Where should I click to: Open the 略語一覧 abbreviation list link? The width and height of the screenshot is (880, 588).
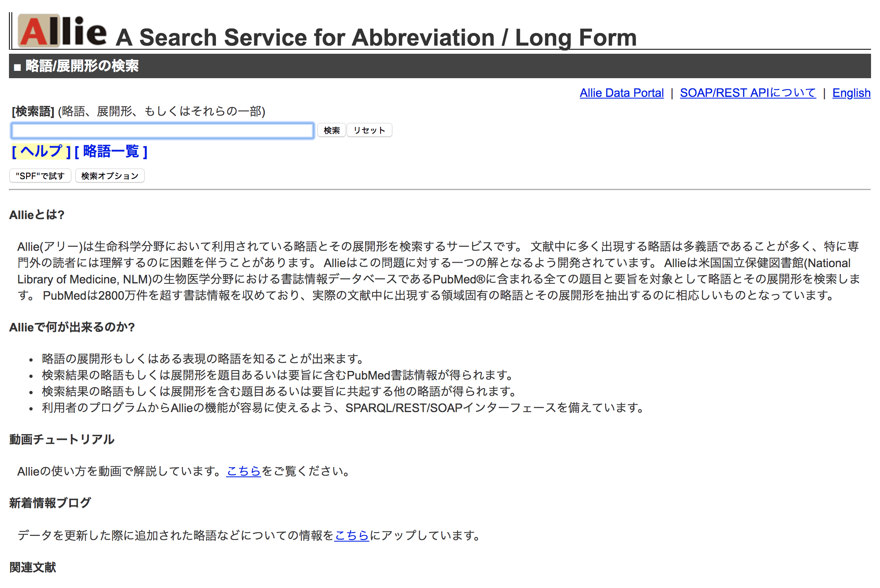pos(111,151)
